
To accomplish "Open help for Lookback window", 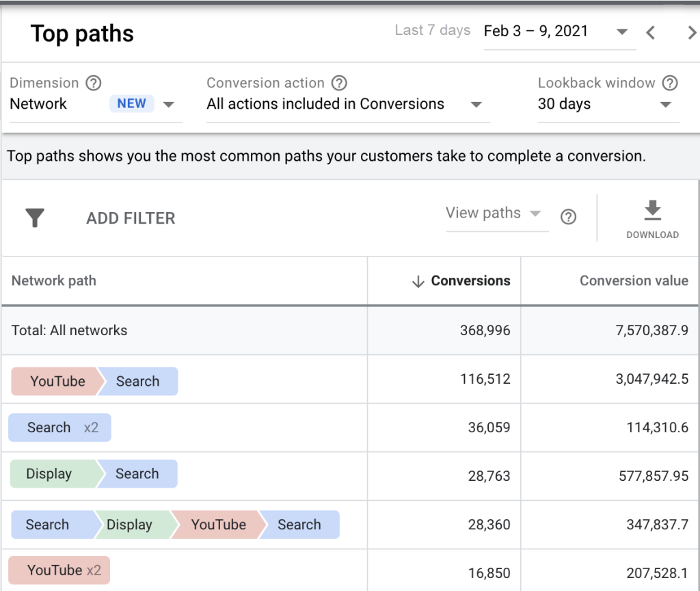I will tap(670, 83).
